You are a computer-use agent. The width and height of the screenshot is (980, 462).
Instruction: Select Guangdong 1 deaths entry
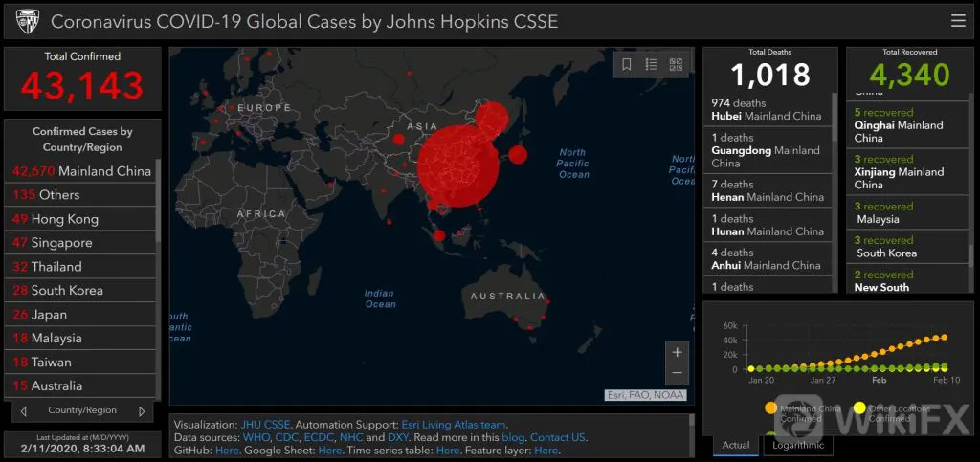[768, 150]
